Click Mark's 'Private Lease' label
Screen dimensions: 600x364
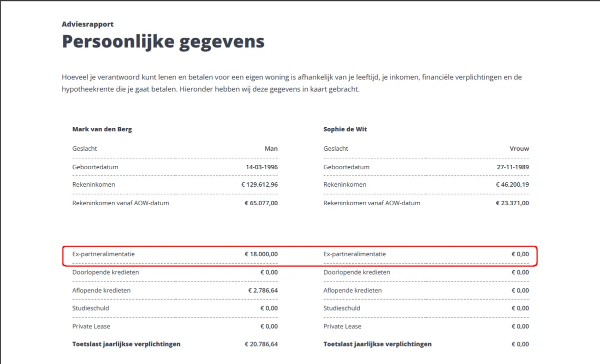[x=91, y=326]
